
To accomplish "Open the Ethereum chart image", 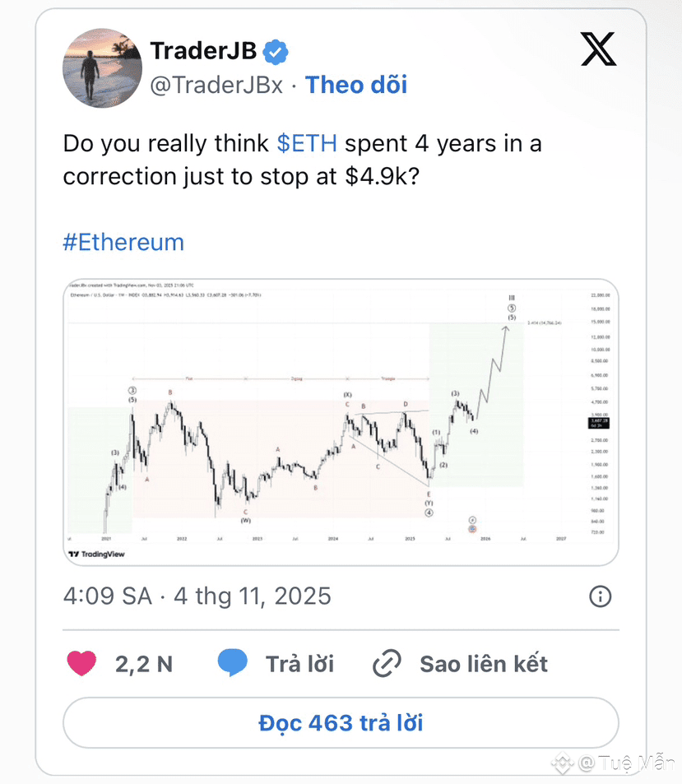I will click(x=341, y=421).
